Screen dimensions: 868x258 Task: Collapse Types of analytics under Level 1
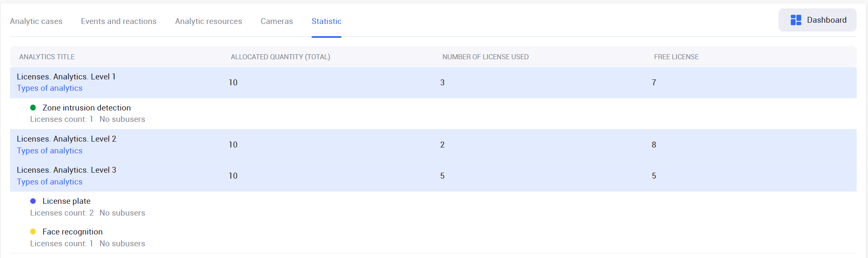pyautogui.click(x=50, y=88)
